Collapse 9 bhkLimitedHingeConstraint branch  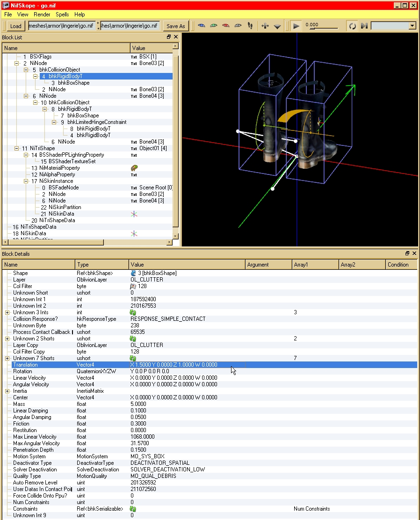54,122
